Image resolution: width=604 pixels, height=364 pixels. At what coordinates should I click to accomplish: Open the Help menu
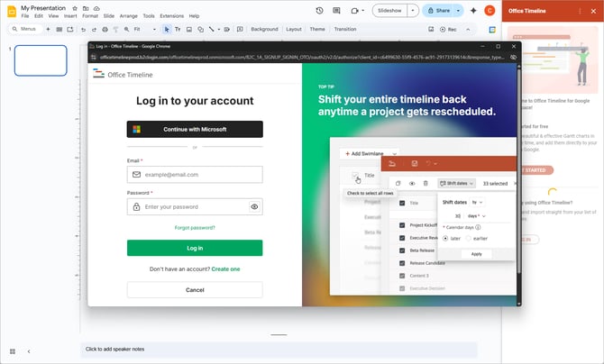click(x=194, y=16)
